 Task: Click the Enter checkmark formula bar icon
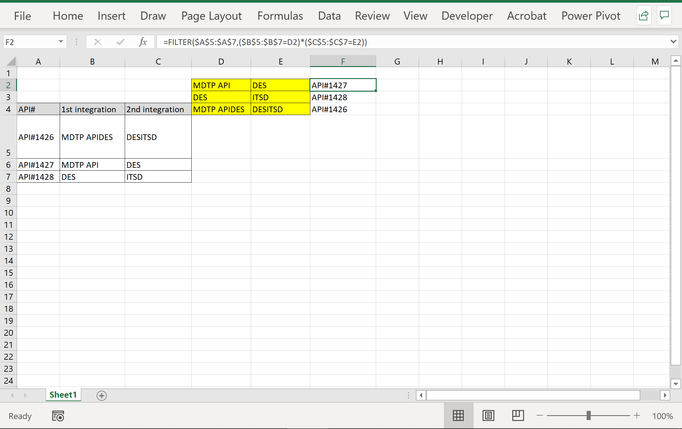point(120,42)
